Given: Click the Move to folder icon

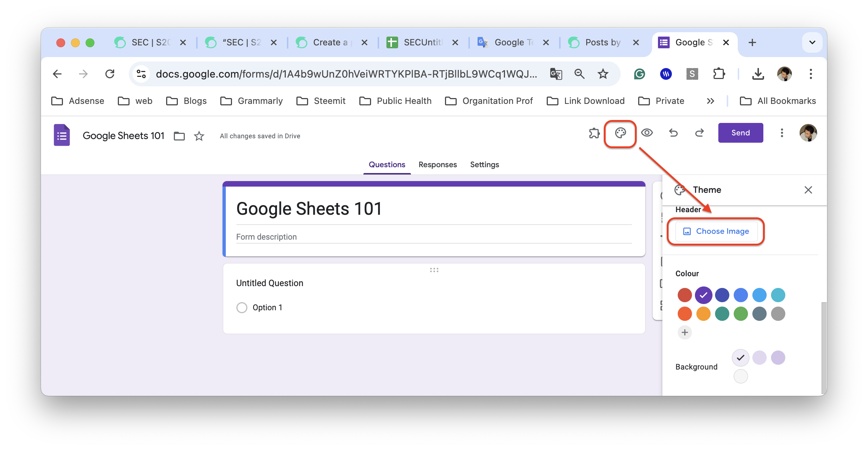Looking at the screenshot, I should click(179, 136).
